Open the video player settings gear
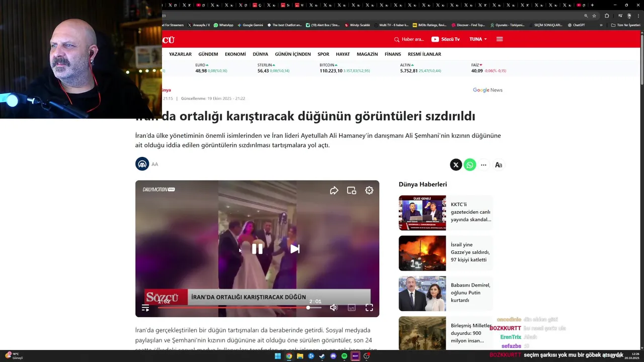 369,191
